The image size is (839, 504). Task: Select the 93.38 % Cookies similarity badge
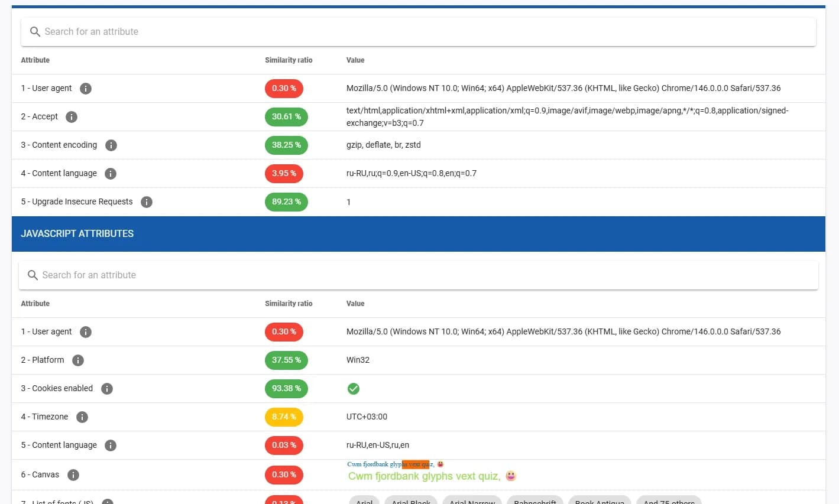point(286,389)
